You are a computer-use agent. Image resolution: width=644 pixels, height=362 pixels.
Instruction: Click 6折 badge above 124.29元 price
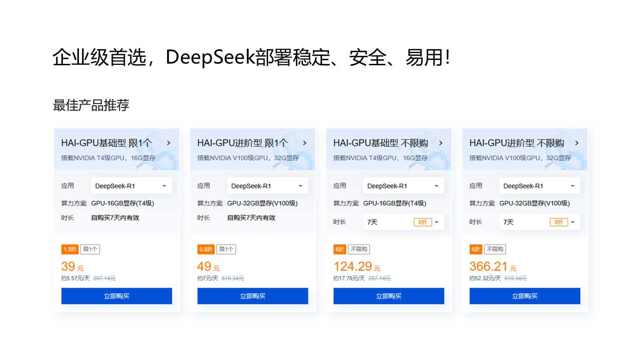coord(340,249)
